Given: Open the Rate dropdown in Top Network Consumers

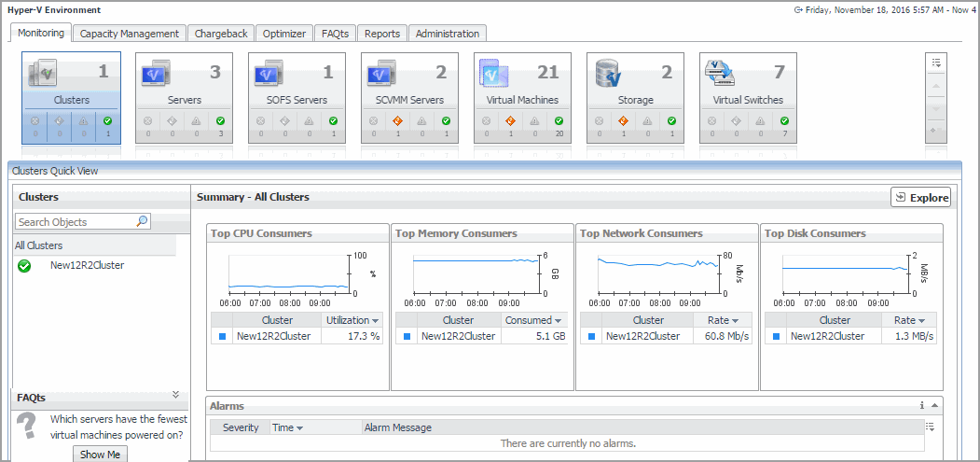Looking at the screenshot, I should coord(736,320).
